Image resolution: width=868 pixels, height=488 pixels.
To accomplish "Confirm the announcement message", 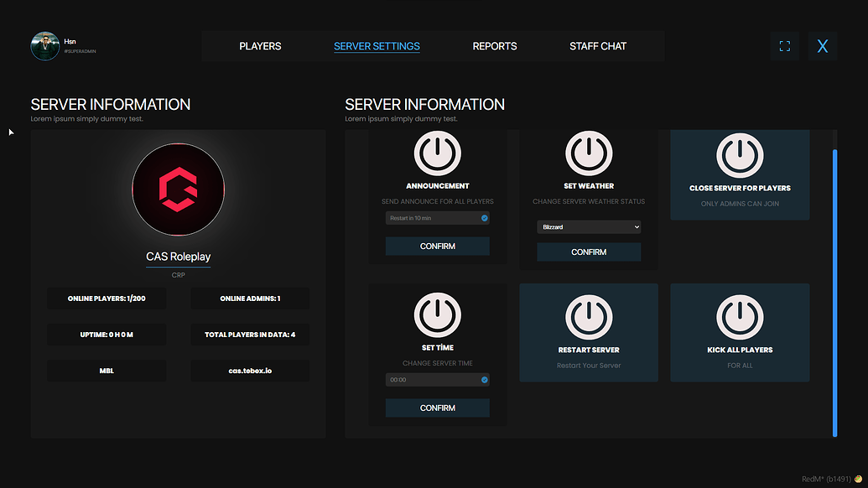I will click(x=437, y=246).
